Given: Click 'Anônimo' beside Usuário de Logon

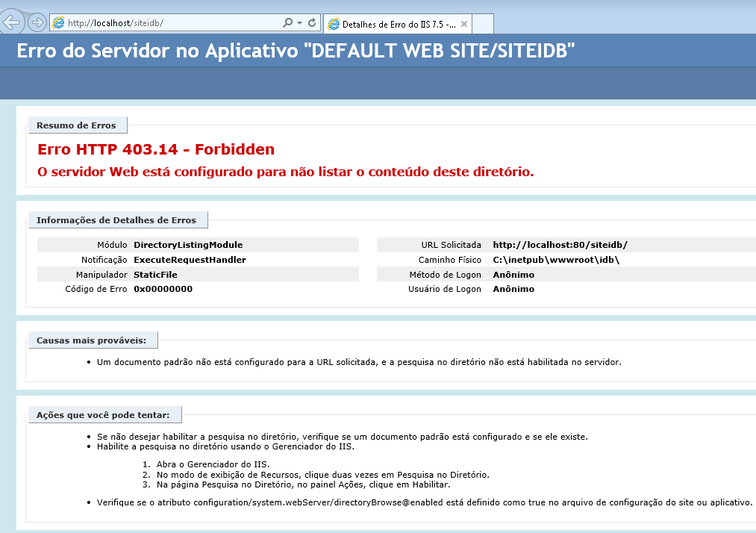Looking at the screenshot, I should [513, 289].
